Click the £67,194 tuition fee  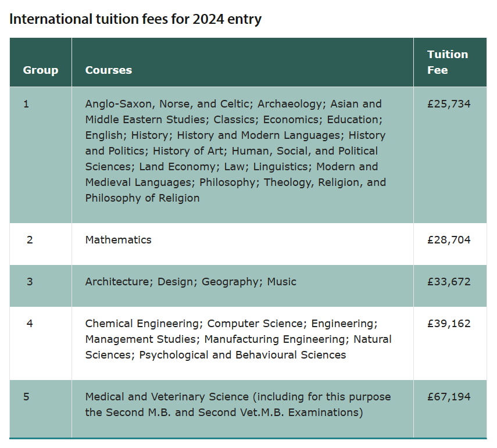(x=449, y=397)
